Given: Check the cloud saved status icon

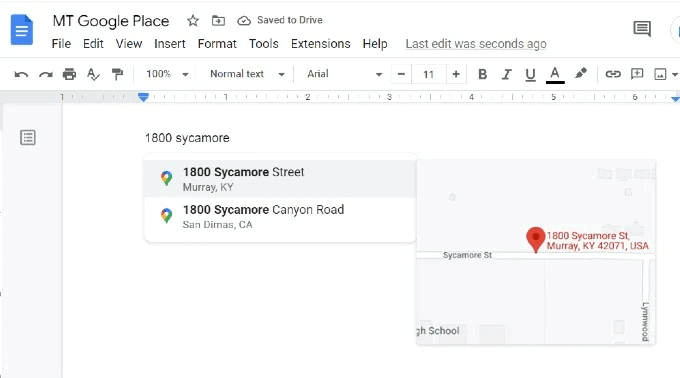Looking at the screenshot, I should pos(244,20).
